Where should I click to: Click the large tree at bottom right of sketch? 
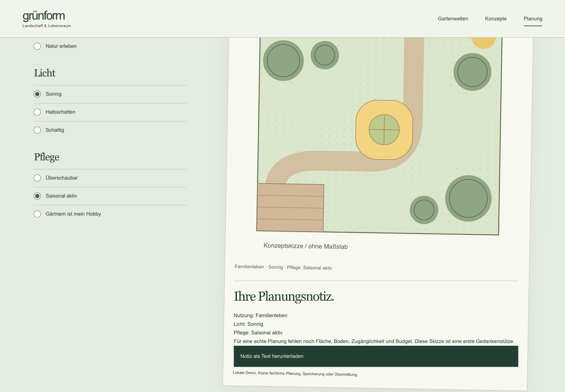point(468,198)
